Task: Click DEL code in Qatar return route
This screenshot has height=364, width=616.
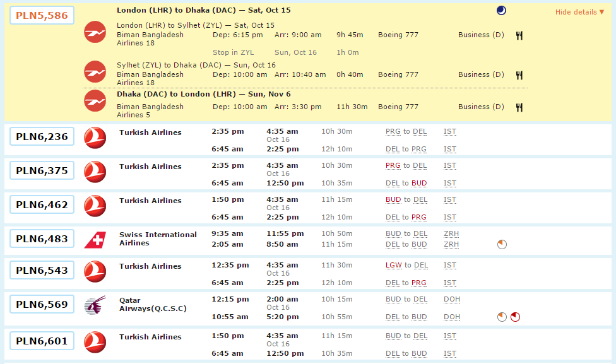Action: click(x=393, y=317)
